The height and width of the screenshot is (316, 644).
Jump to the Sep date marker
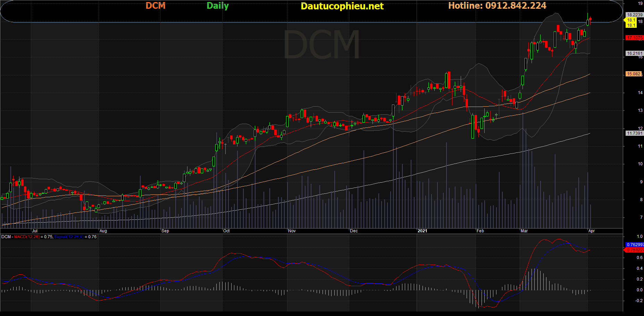click(165, 231)
